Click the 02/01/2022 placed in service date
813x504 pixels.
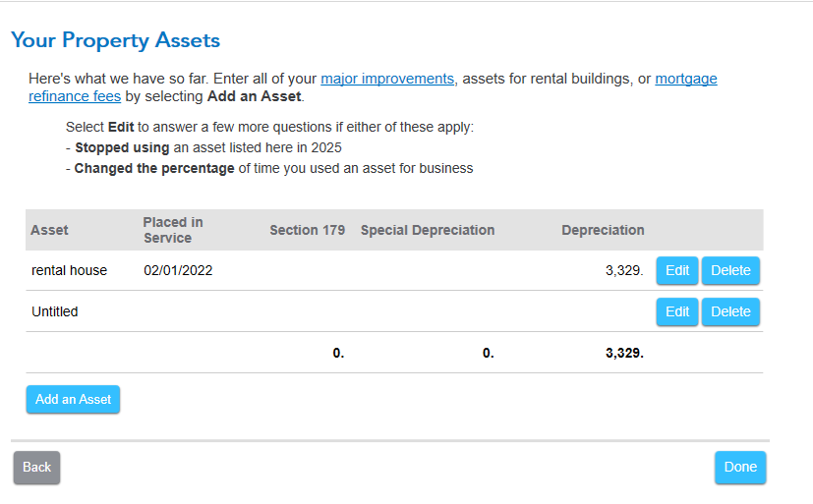[178, 271]
